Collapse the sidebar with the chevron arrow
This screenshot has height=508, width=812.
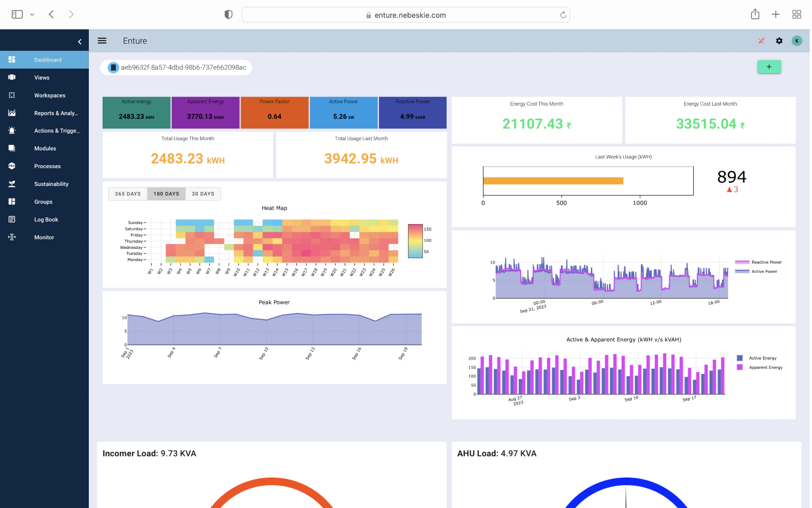(80, 42)
